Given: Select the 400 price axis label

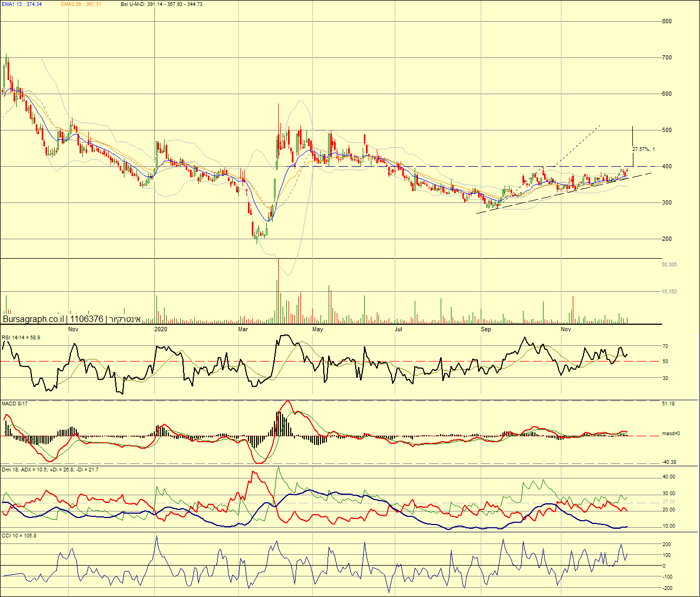Looking at the screenshot, I should pyautogui.click(x=667, y=167).
